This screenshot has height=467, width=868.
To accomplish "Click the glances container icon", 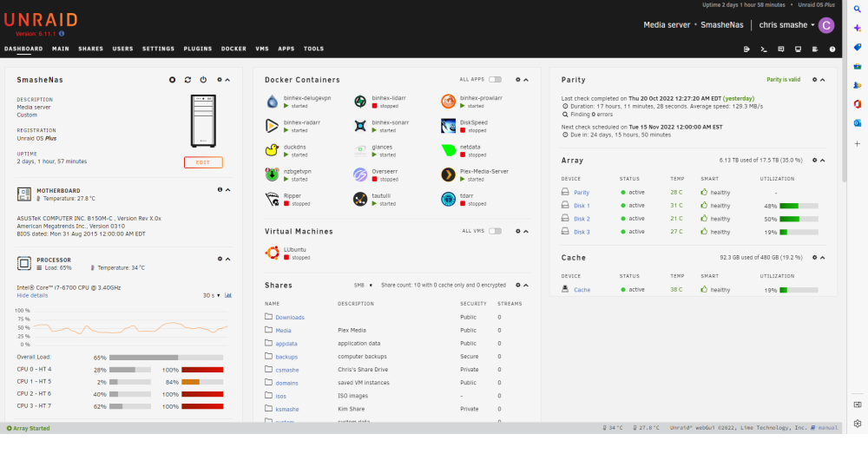I will pyautogui.click(x=360, y=150).
